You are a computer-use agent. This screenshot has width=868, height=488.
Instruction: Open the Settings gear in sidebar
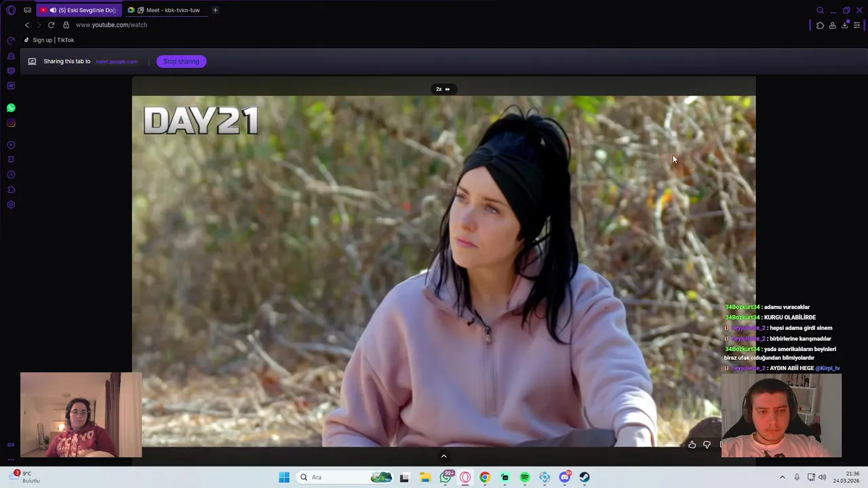pos(11,205)
